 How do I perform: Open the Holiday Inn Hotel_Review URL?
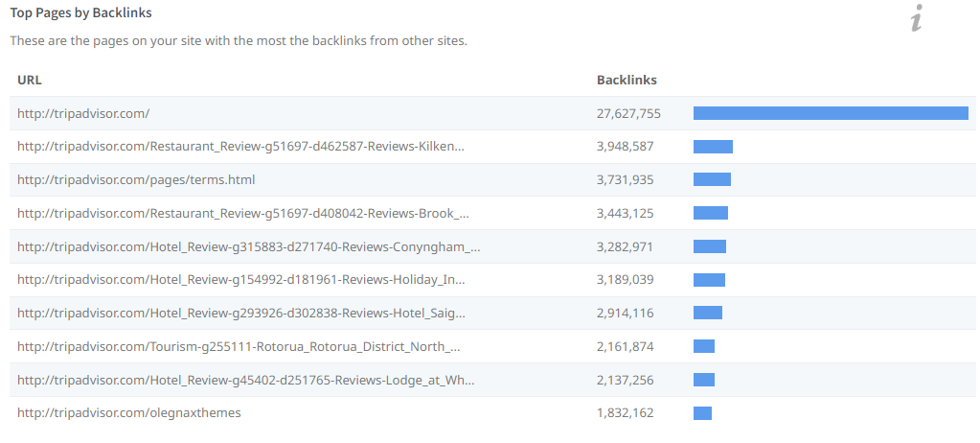243,280
